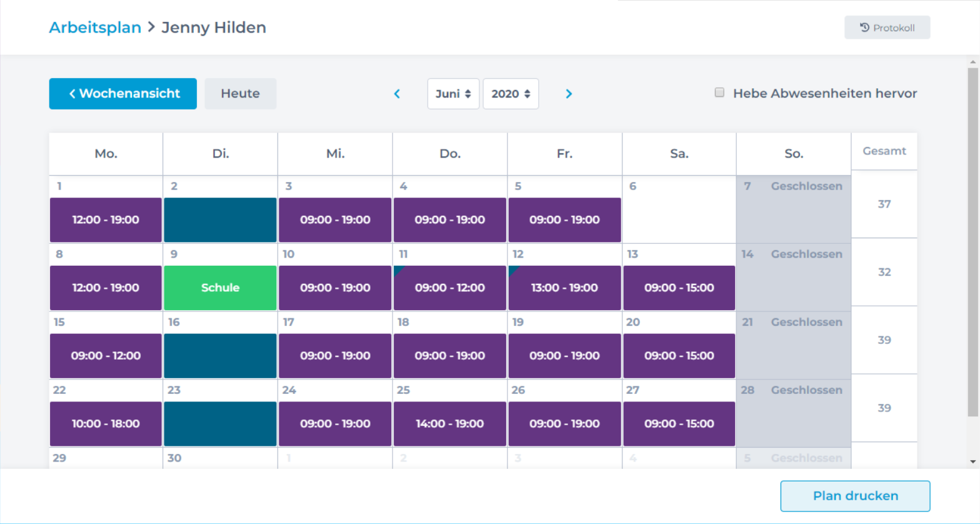Click scrollbar up arrow
Screen dimensions: 980x524
point(972,63)
